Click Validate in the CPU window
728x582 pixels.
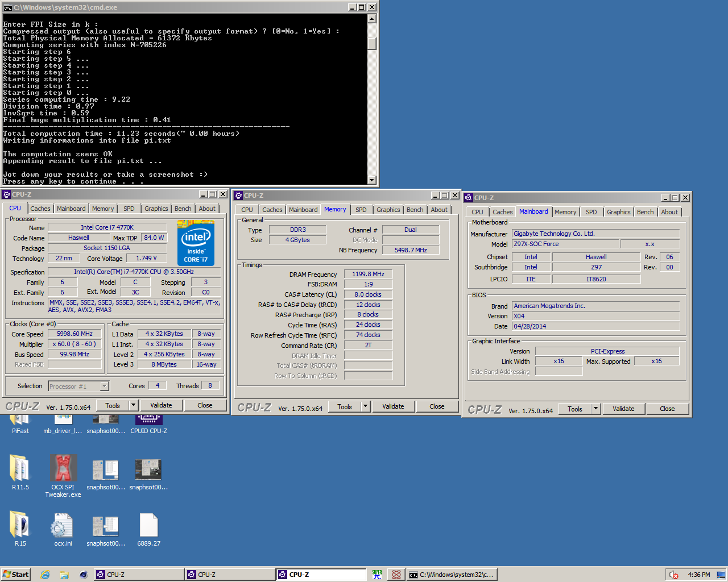161,405
